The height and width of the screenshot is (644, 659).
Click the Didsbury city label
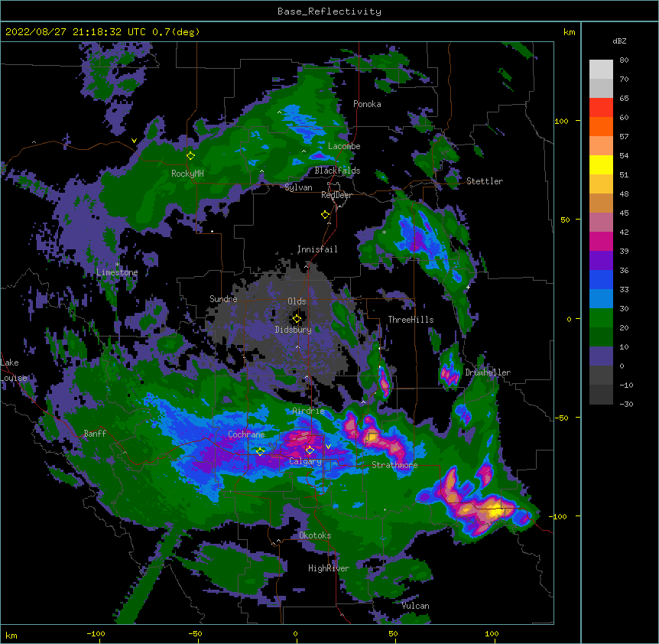pos(294,330)
